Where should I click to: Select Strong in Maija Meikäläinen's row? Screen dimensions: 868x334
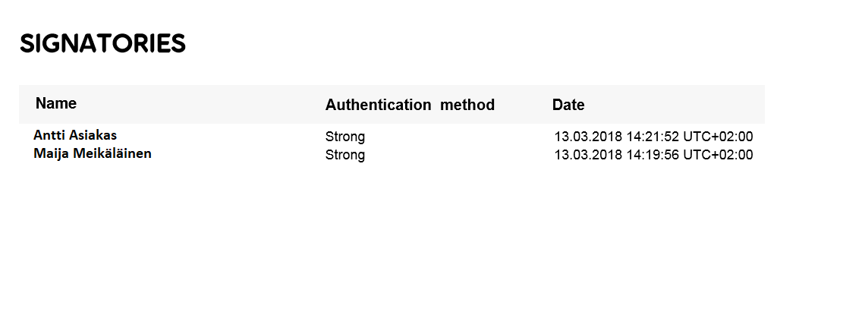(x=345, y=155)
